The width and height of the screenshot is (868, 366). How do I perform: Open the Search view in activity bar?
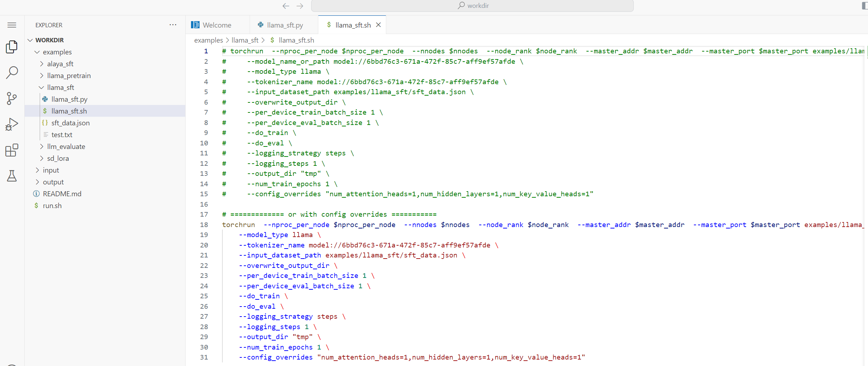[12, 73]
